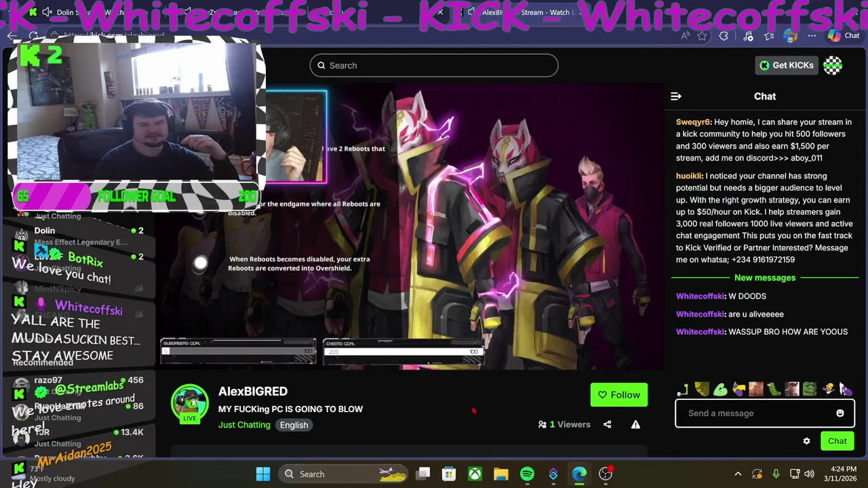
Task: Open OBS Studio from the taskbar
Action: pyautogui.click(x=606, y=474)
